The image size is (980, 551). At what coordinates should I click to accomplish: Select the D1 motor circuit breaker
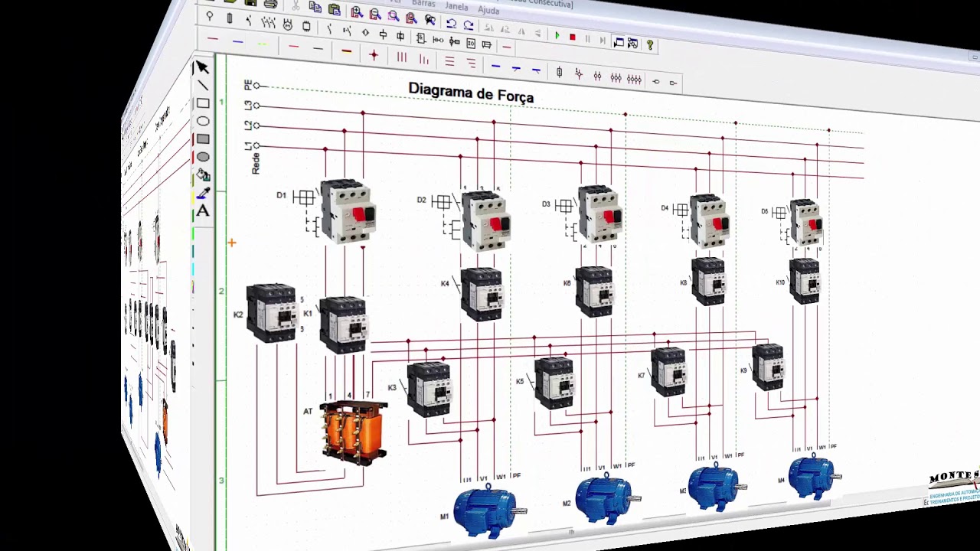(348, 211)
